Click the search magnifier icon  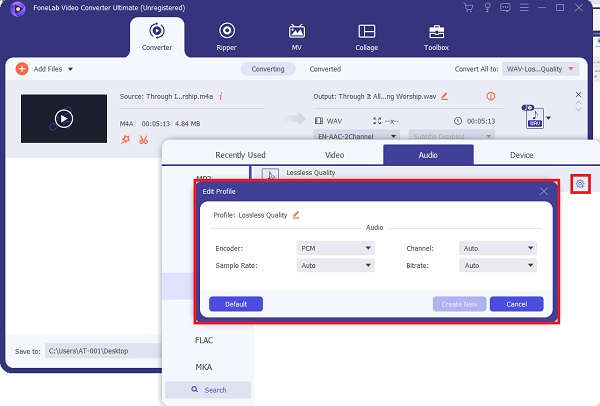coord(195,389)
